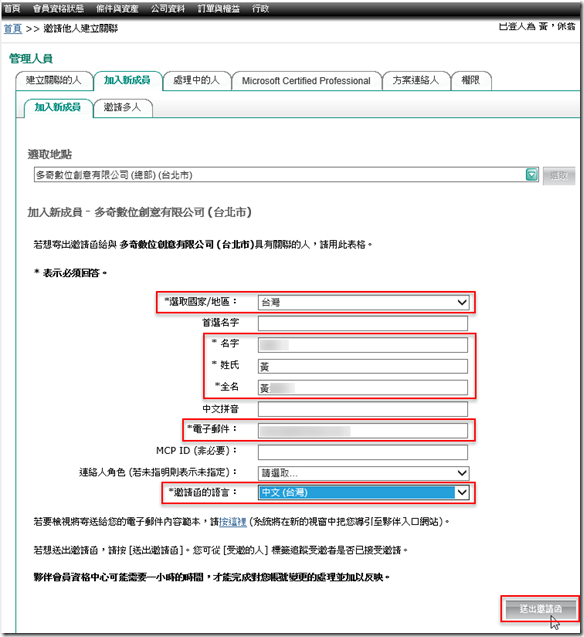Open the 權限 tab

[x=471, y=80]
